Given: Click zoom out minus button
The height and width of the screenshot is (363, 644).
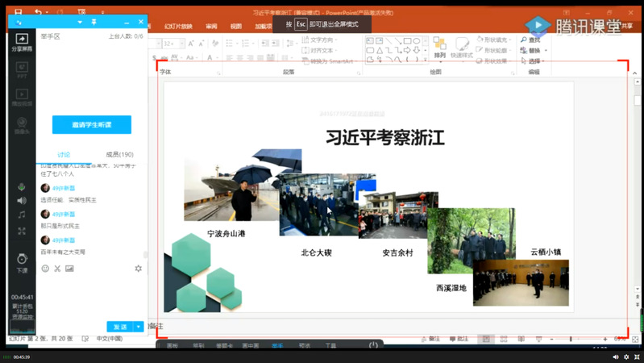Looking at the screenshot, I should 551,339.
